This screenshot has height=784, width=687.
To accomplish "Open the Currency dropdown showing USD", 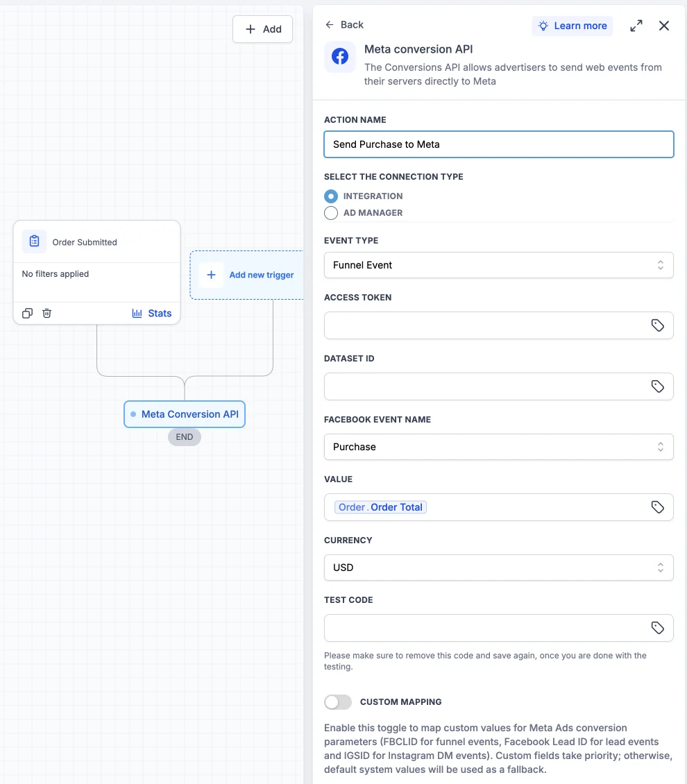I will (498, 568).
